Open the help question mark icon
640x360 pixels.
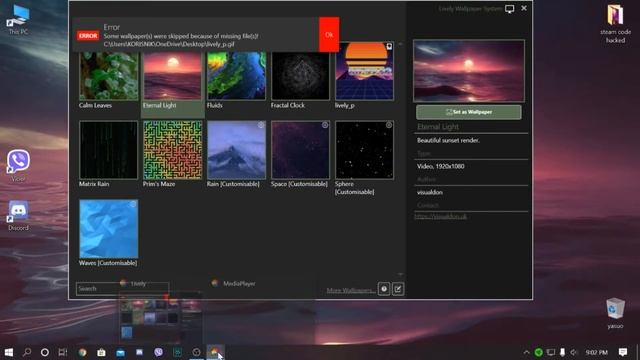pos(384,289)
